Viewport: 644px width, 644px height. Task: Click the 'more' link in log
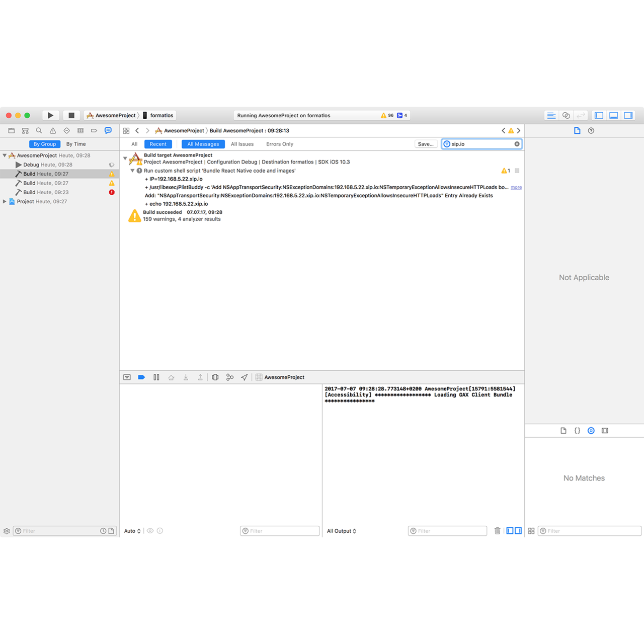click(516, 187)
